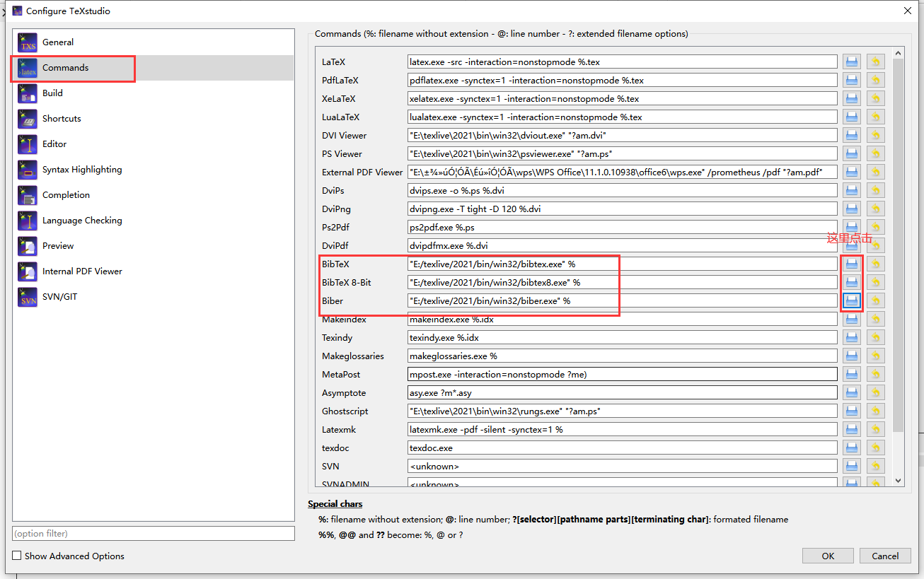Reset the BibTeX command
Viewport: 924px width, 579px height.
tap(876, 264)
